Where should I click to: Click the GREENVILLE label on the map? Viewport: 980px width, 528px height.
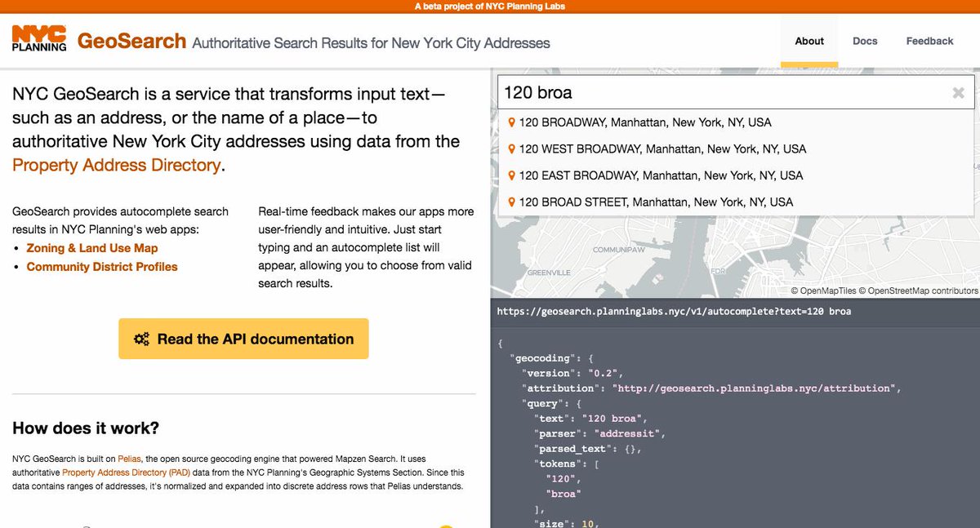549,273
